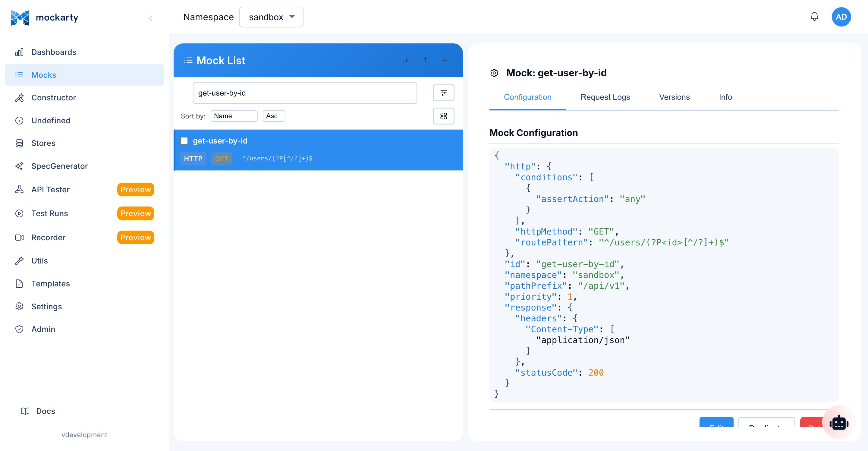Switch to the Configuration tab
Viewport: 868px width, 451px height.
[527, 97]
